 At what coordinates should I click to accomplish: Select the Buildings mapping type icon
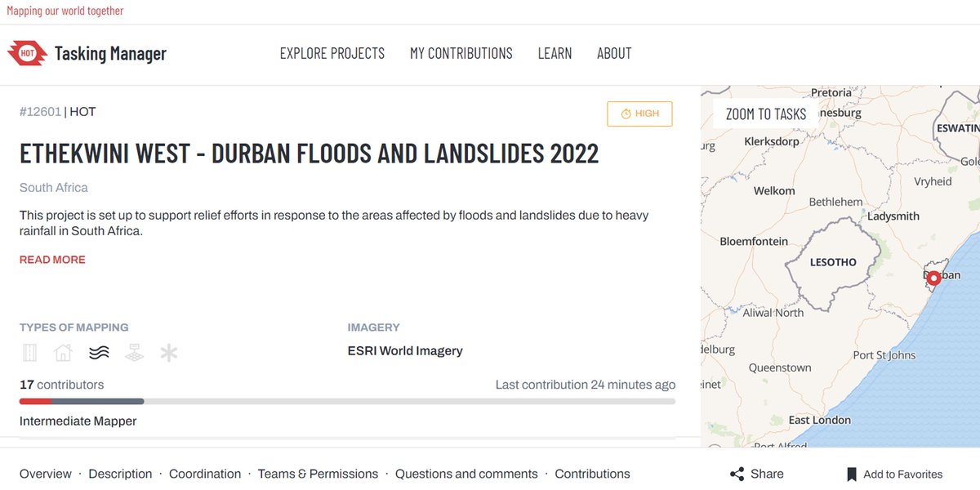click(x=63, y=351)
